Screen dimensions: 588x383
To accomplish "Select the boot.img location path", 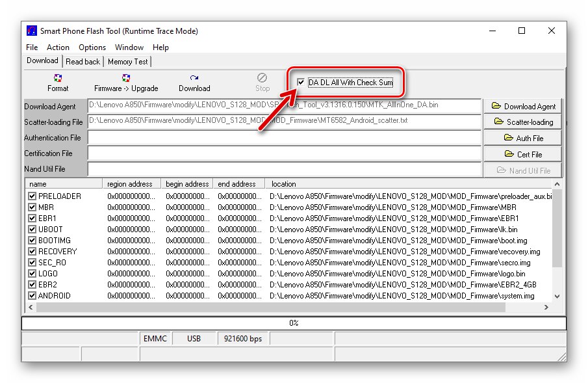I will (398, 241).
